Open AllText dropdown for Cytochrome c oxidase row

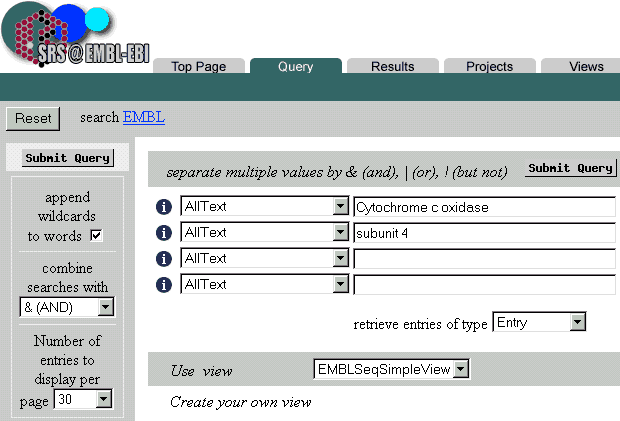click(264, 206)
